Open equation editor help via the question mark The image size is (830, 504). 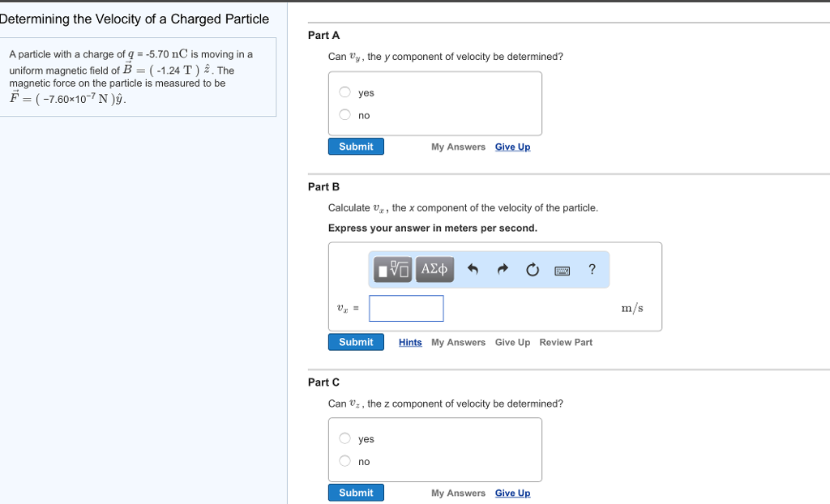pyautogui.click(x=592, y=269)
